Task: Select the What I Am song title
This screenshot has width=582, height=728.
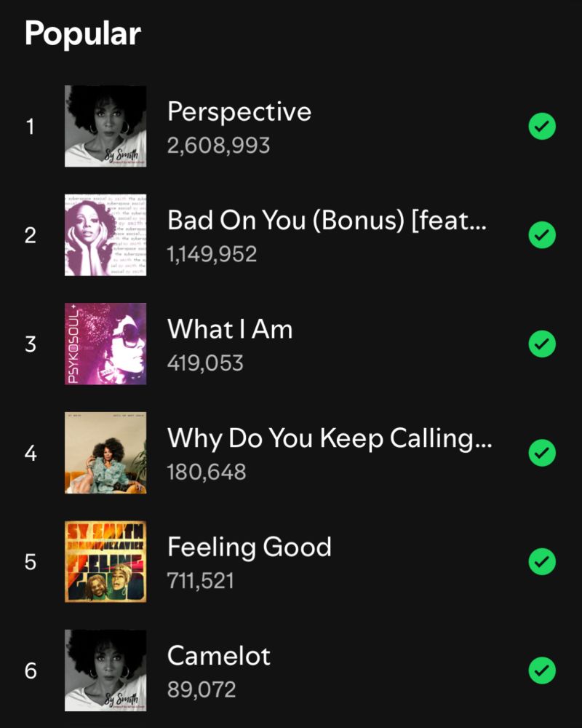Action: pos(230,329)
